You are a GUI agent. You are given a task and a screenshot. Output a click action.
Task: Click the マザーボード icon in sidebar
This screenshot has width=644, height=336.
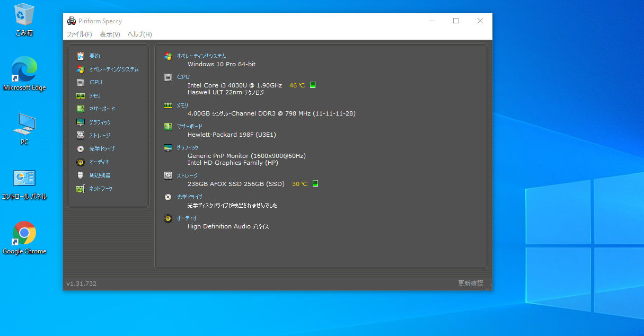click(x=81, y=109)
